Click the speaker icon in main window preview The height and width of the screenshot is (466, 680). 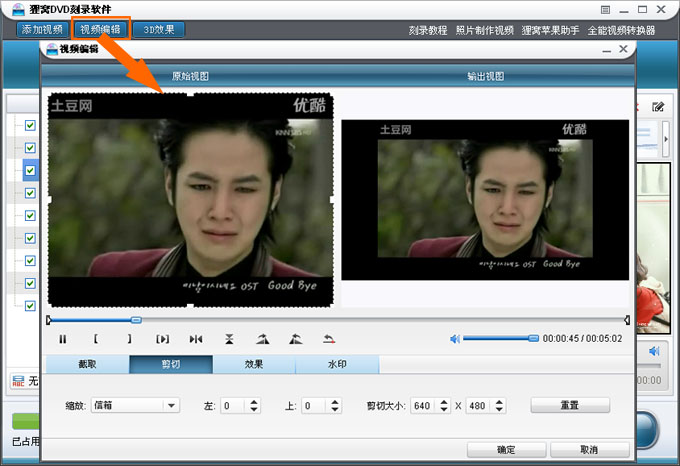pyautogui.click(x=654, y=351)
